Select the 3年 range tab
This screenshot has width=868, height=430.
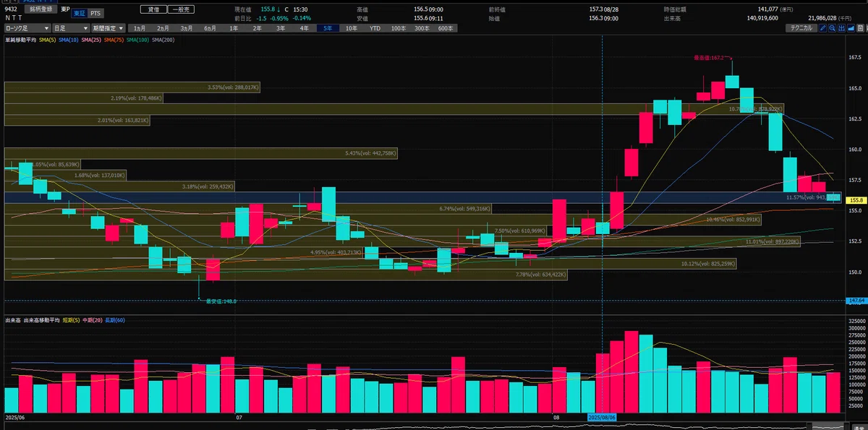(x=281, y=28)
